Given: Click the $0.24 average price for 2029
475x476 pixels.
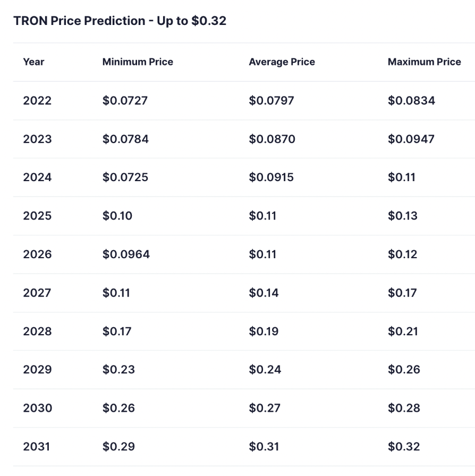Looking at the screenshot, I should (265, 370).
